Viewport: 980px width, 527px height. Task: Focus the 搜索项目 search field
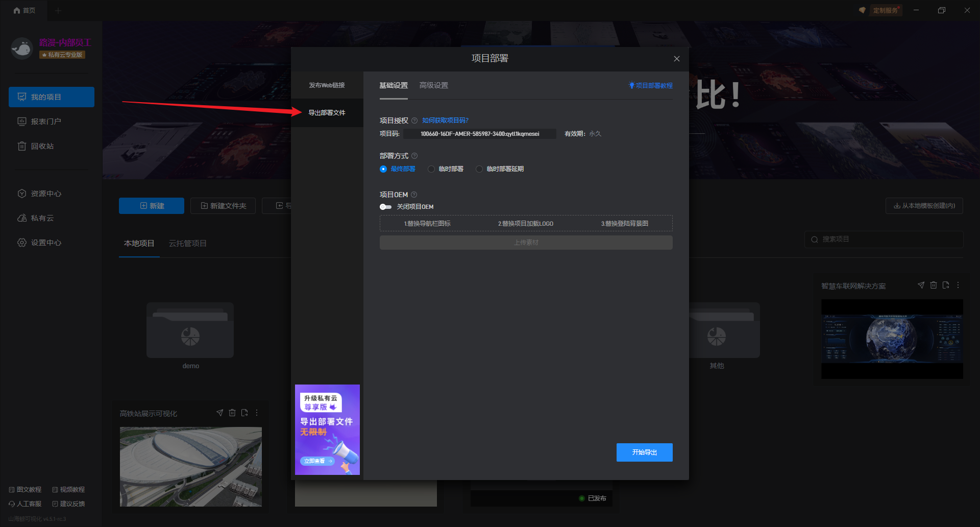pyautogui.click(x=884, y=239)
